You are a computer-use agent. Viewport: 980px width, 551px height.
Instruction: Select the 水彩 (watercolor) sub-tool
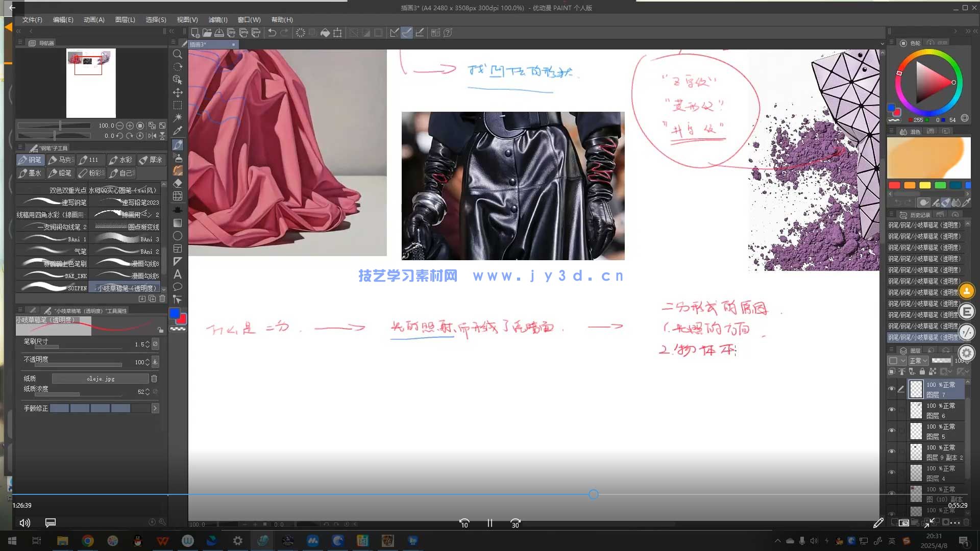click(x=120, y=160)
